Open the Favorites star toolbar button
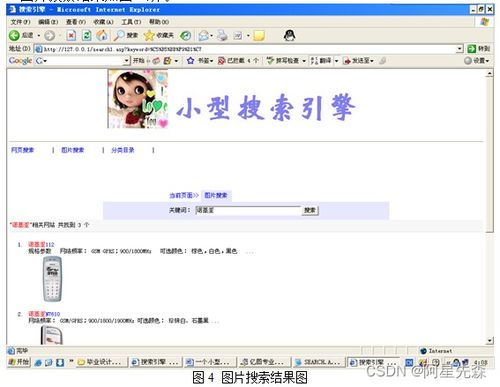500x387 pixels. point(159,35)
